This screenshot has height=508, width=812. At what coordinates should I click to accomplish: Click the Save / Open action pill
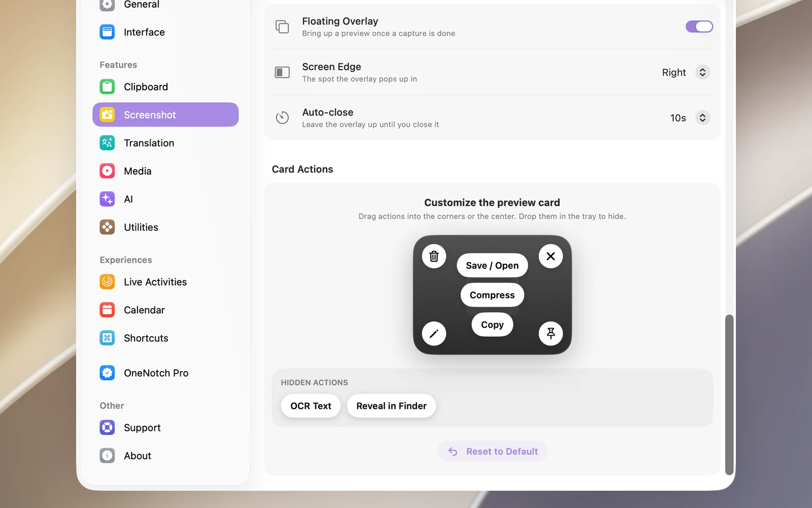pyautogui.click(x=492, y=265)
